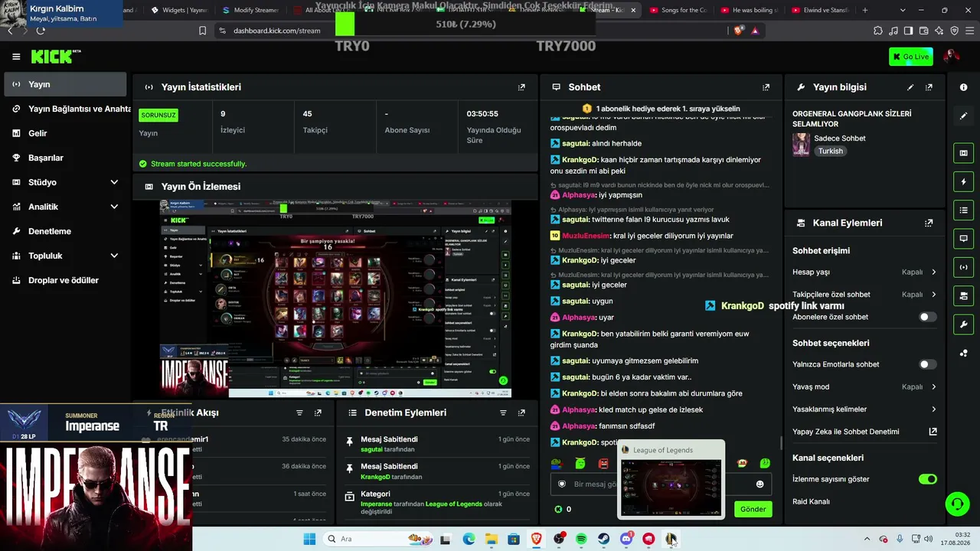Click the Turkish language tag

point(830,152)
